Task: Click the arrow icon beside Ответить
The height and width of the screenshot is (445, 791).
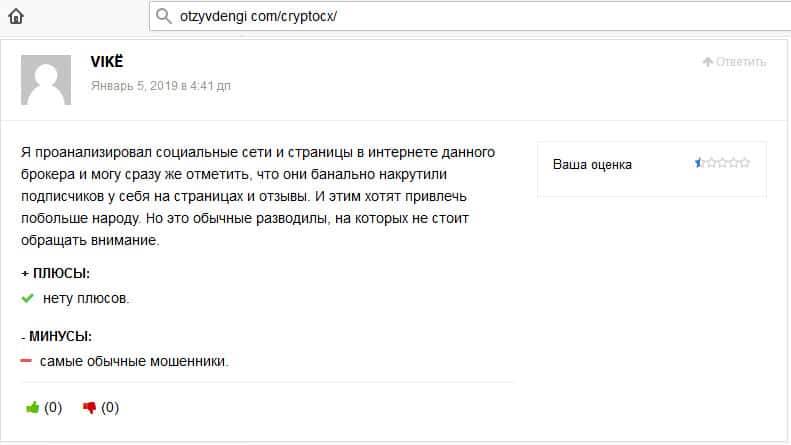Action: (x=707, y=62)
